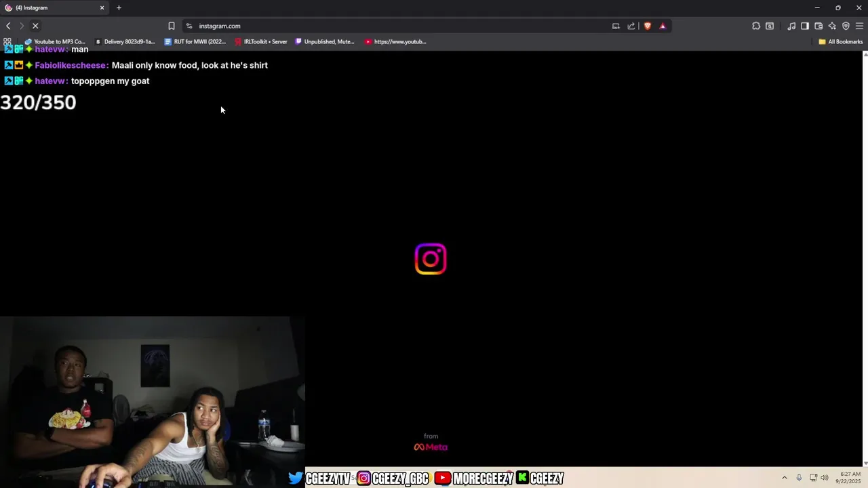Click the MORECGEEZY YouTube handle overlay
This screenshot has width=868, height=488.
click(474, 479)
